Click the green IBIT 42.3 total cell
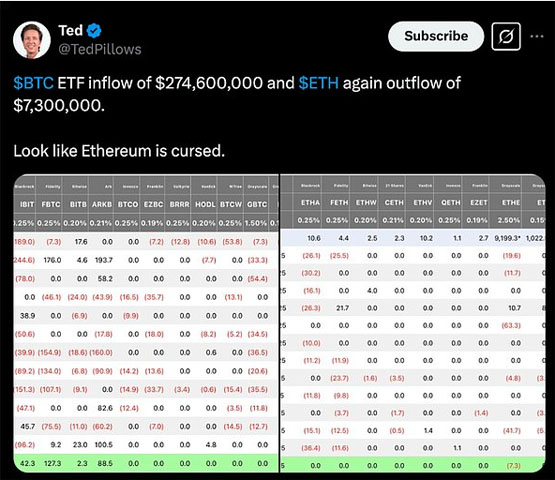 pyautogui.click(x=27, y=463)
